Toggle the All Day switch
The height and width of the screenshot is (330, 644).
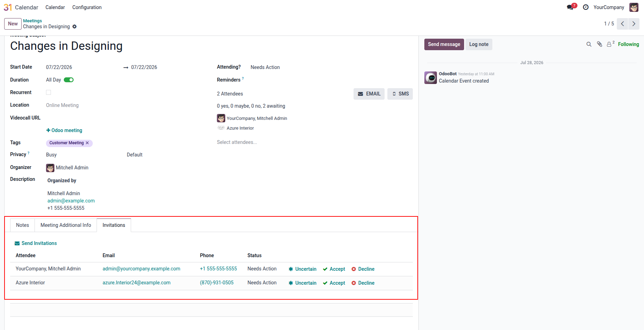(x=69, y=80)
